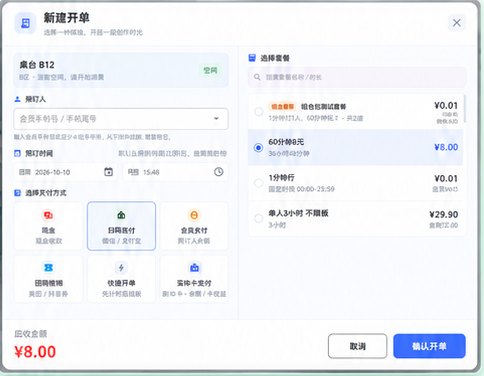Click the orange 组合套餐 tag
This screenshot has width=484, height=376.
[x=282, y=107]
